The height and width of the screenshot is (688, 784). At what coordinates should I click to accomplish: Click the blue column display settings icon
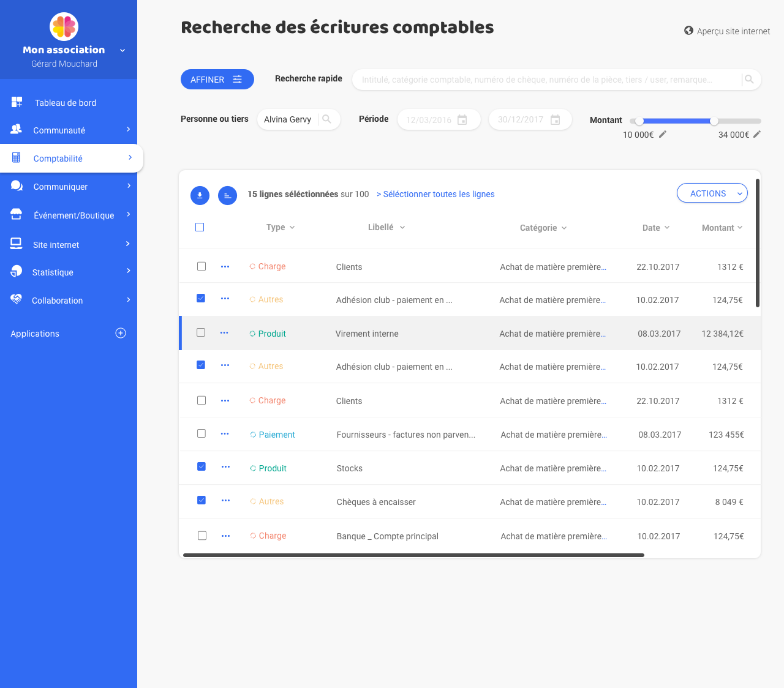coord(227,195)
